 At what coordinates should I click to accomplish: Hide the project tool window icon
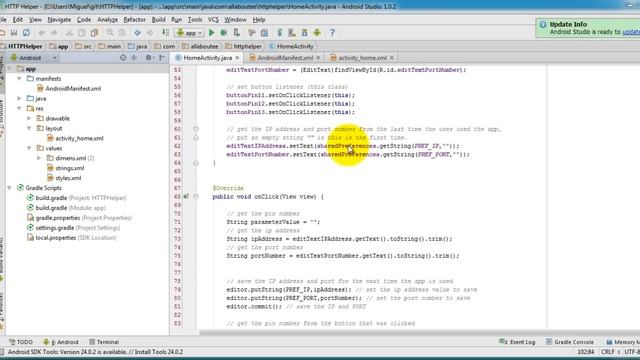pos(162,58)
